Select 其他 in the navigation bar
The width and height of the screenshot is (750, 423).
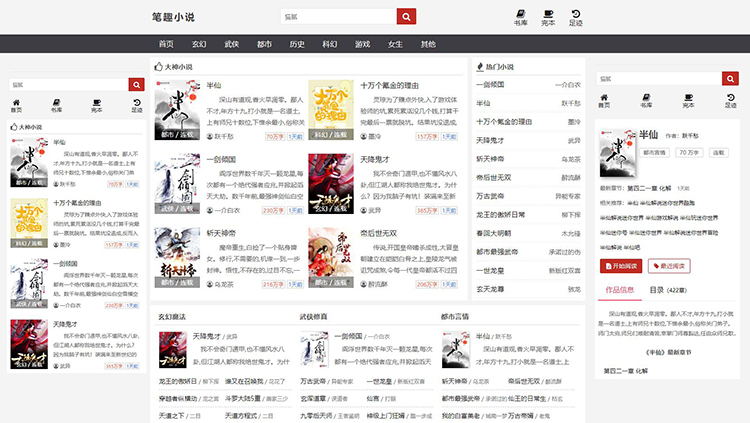click(x=428, y=44)
